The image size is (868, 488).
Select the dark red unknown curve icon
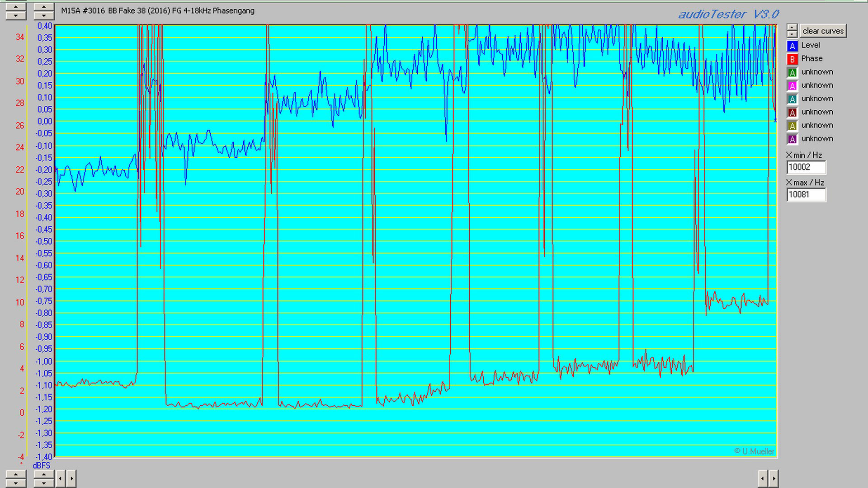(x=792, y=113)
